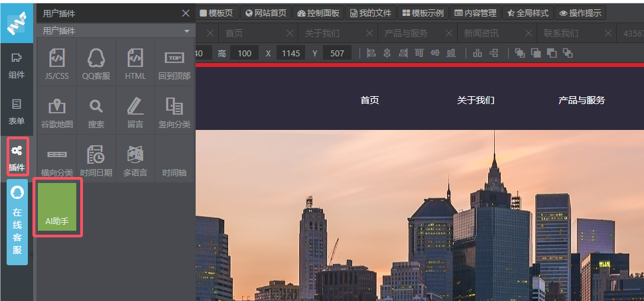Pick the 时间轴 plugin
The width and height of the screenshot is (644, 301).
(x=174, y=158)
